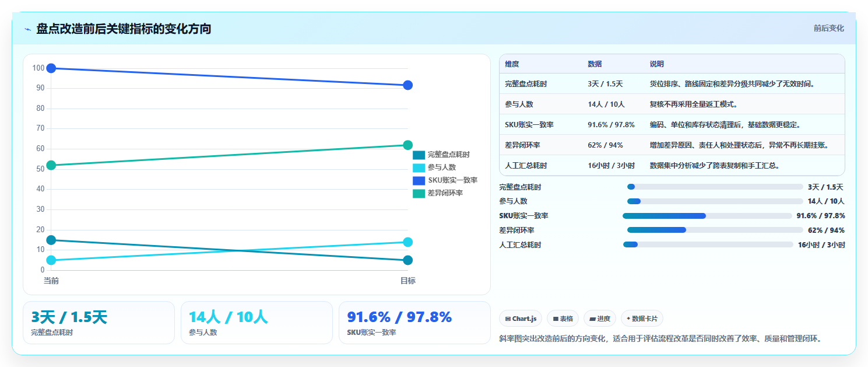Click the Chart.js chip
The height and width of the screenshot is (367, 868).
pos(521,319)
